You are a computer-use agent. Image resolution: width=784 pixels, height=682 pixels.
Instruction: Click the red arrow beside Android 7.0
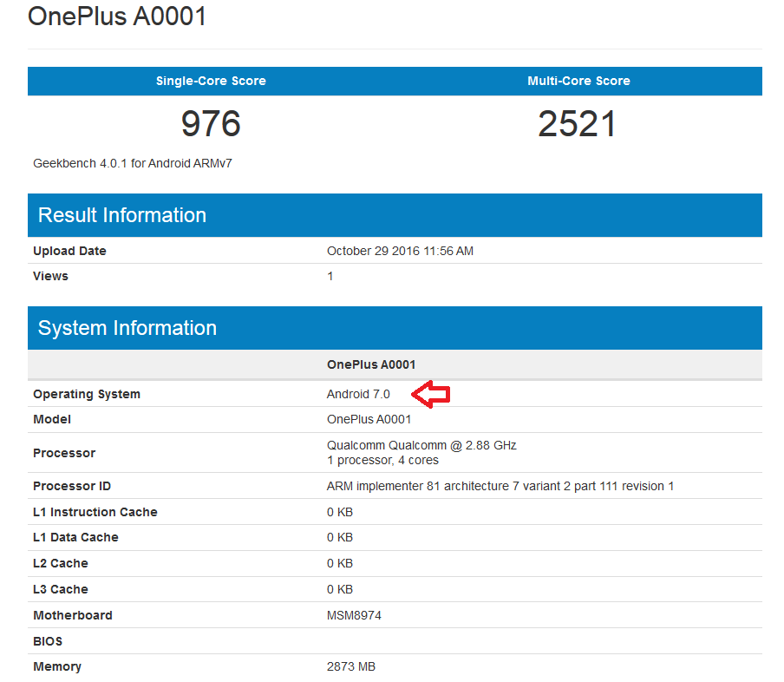[x=431, y=395]
